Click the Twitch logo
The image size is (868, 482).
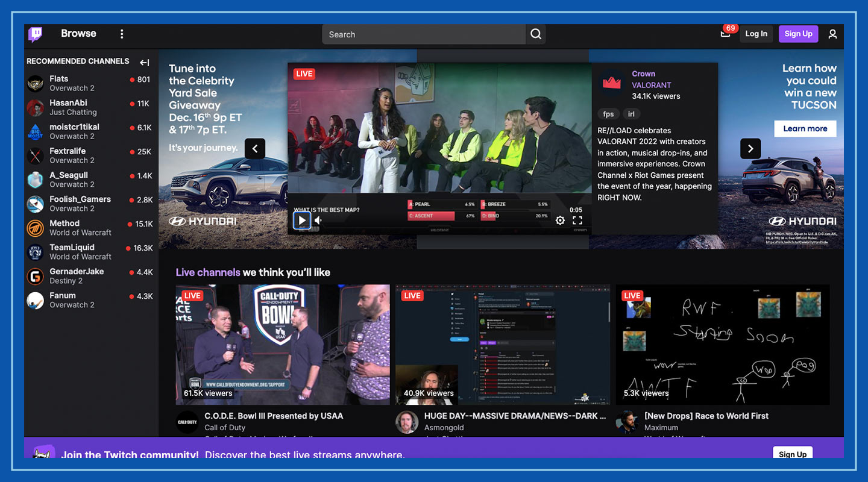(35, 34)
